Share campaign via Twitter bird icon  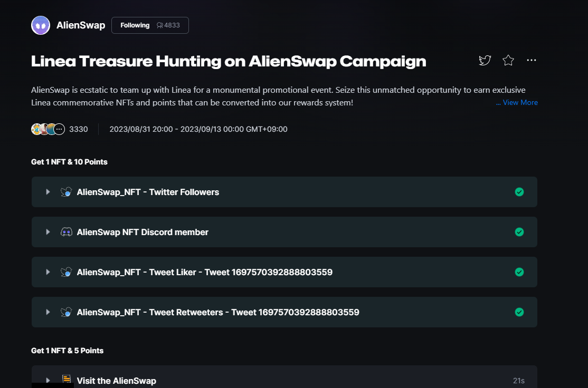coord(485,60)
